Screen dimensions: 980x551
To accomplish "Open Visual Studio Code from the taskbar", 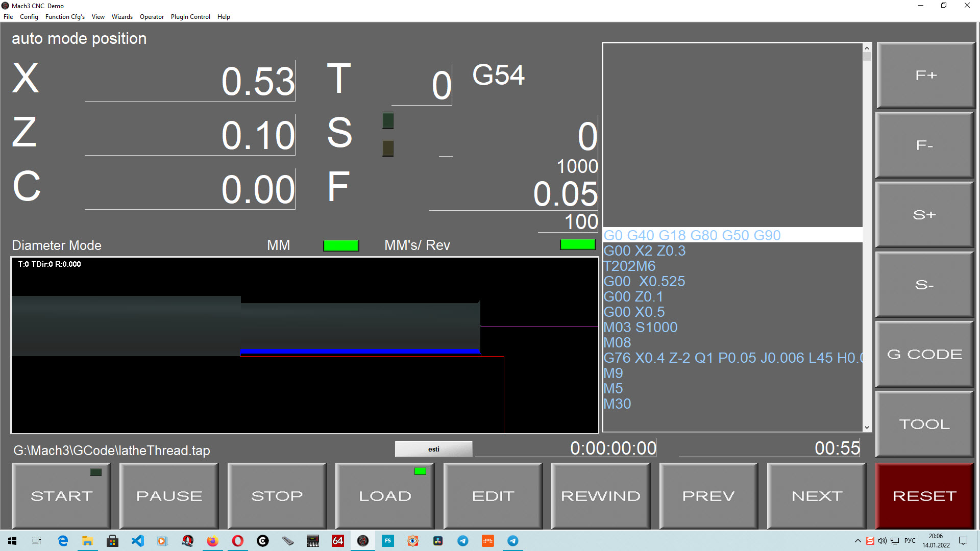I will point(138,541).
